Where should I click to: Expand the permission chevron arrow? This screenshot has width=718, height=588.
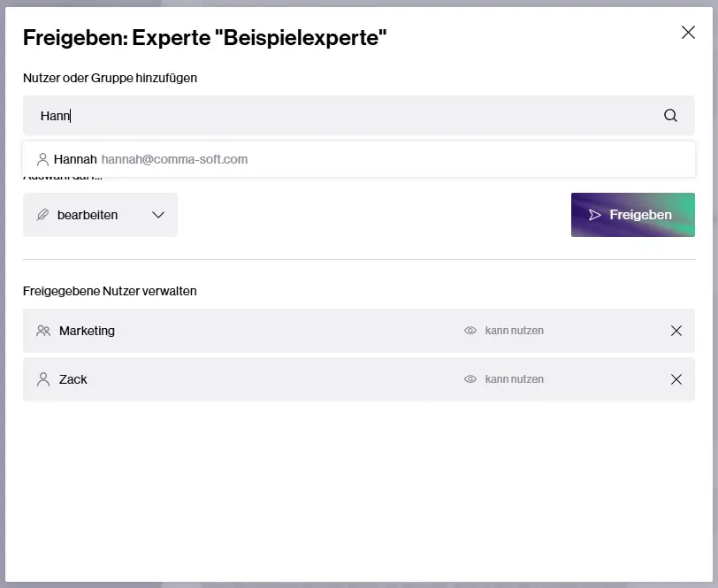pyautogui.click(x=158, y=215)
